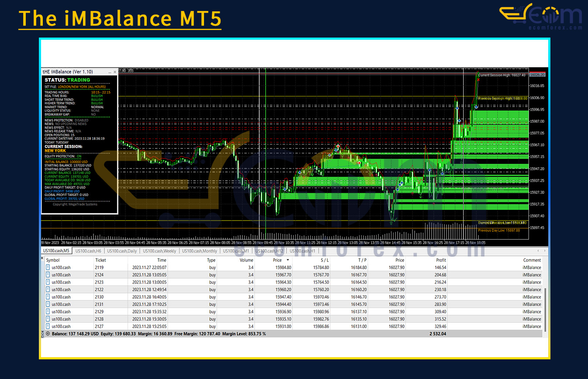Screen dimensions: 588x379
Task: Sort trades by the Volume column header
Action: pos(246,260)
